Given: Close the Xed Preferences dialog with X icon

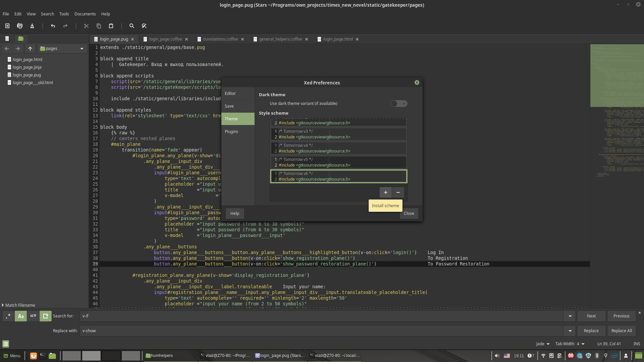Looking at the screenshot, I should [x=417, y=82].
